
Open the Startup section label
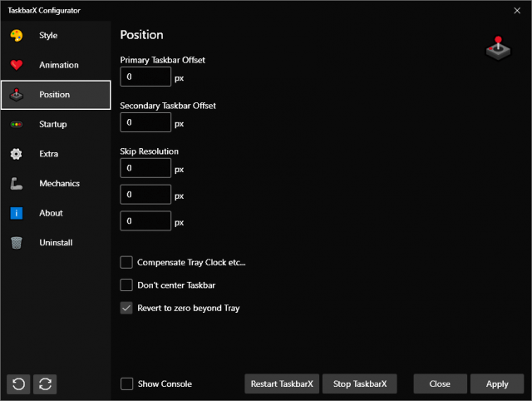click(52, 125)
